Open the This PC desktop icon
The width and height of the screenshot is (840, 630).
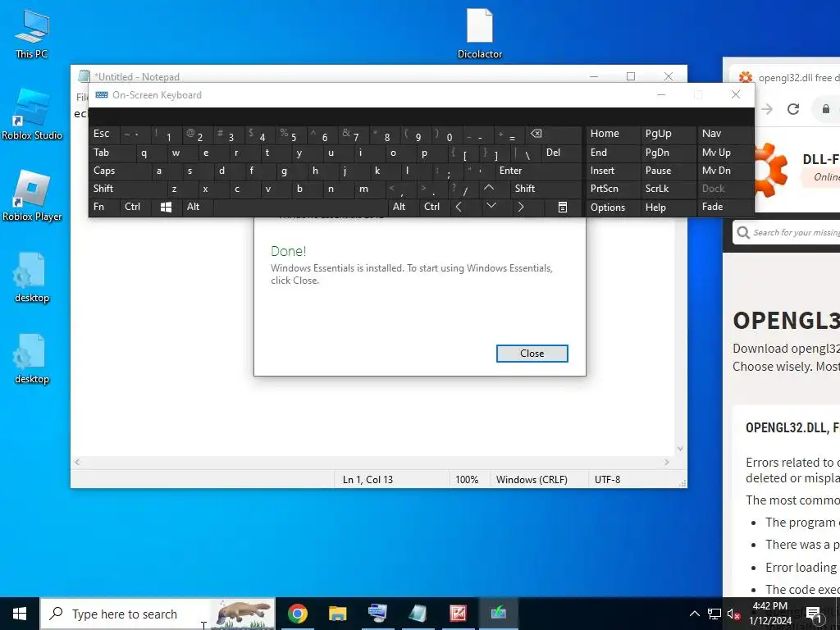[x=32, y=34]
